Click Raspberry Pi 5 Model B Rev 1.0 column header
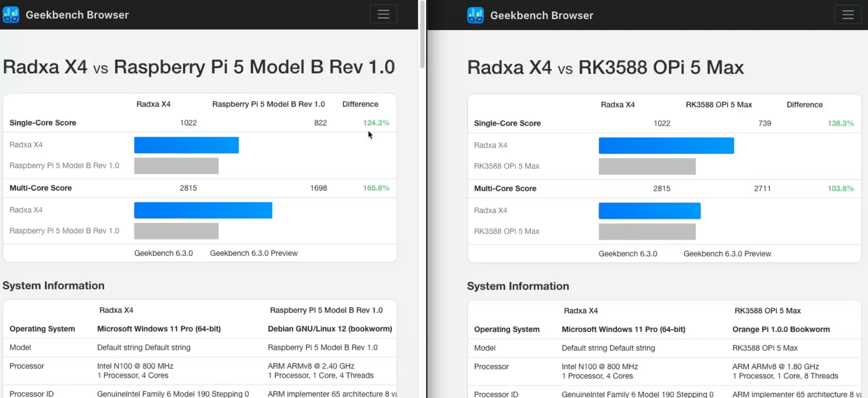 coord(269,104)
